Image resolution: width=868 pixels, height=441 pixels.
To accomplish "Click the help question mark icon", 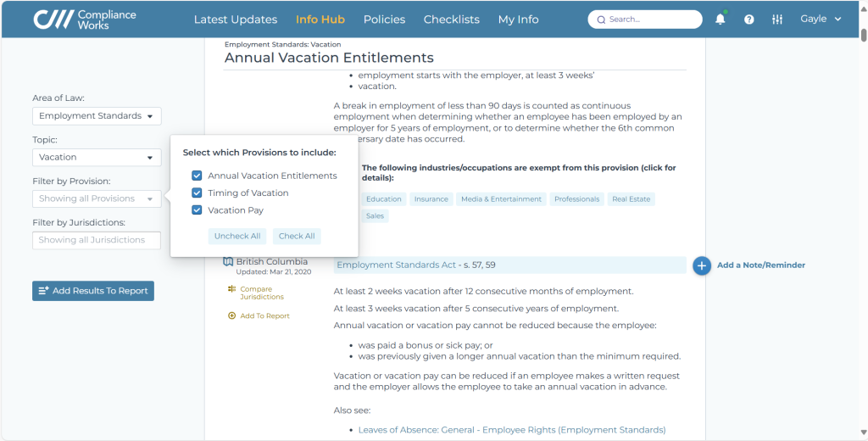I will pos(749,20).
